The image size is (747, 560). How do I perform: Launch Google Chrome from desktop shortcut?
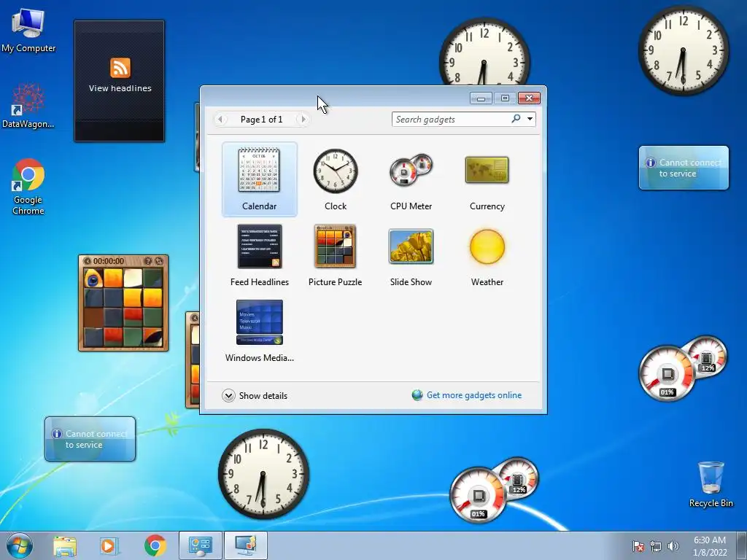[28, 187]
